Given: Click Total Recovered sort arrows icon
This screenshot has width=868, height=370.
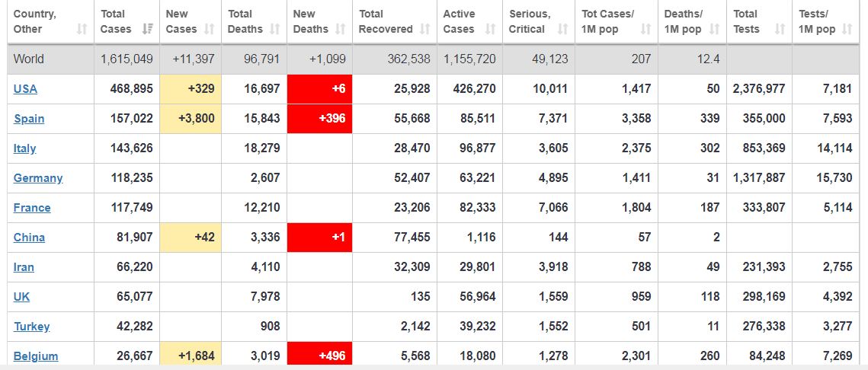Looking at the screenshot, I should pyautogui.click(x=424, y=30).
